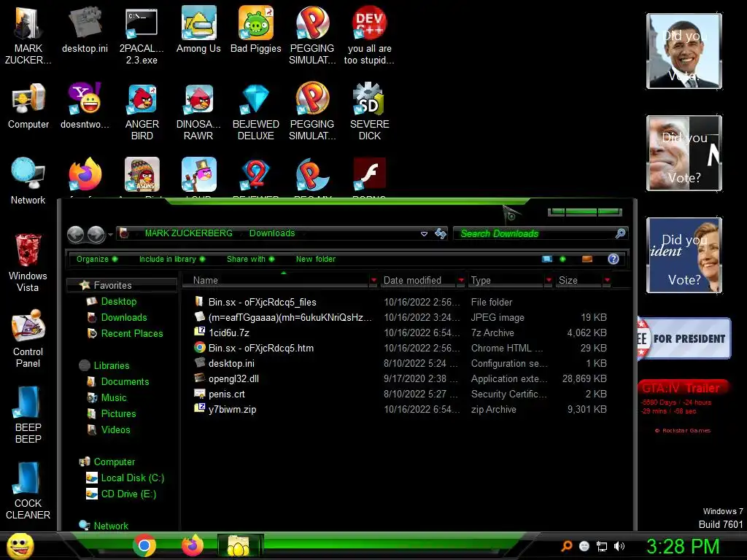
Task: Open Firefox from the taskbar
Action: 193,545
